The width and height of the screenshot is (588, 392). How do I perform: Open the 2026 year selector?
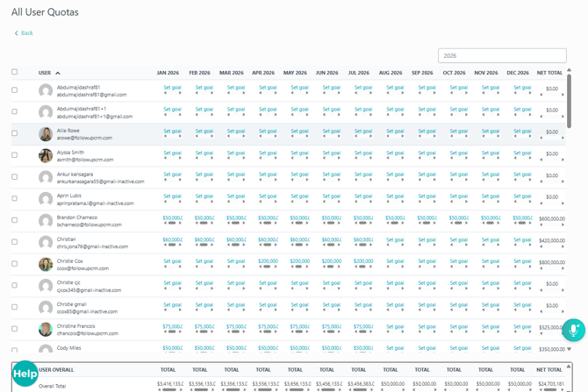[x=502, y=55]
